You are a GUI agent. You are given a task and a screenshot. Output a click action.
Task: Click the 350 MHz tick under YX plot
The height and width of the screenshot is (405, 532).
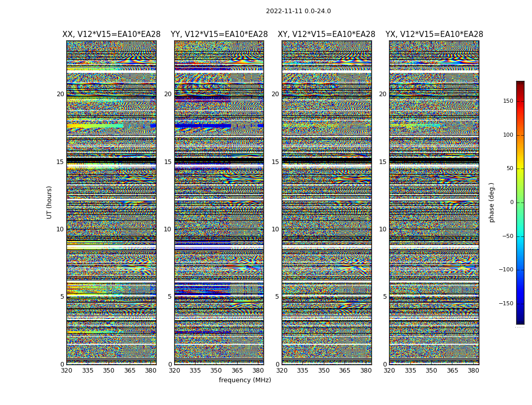[x=431, y=371]
